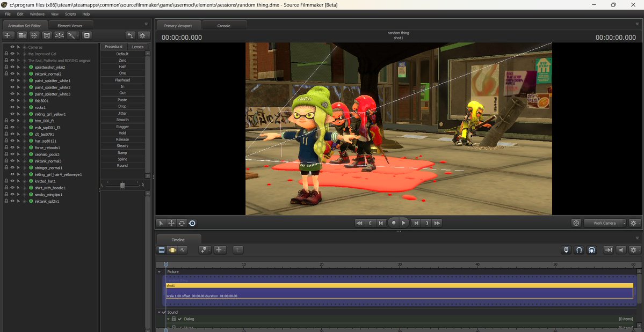Click the L-R balance slider handle
This screenshot has height=332, width=644.
122,185
